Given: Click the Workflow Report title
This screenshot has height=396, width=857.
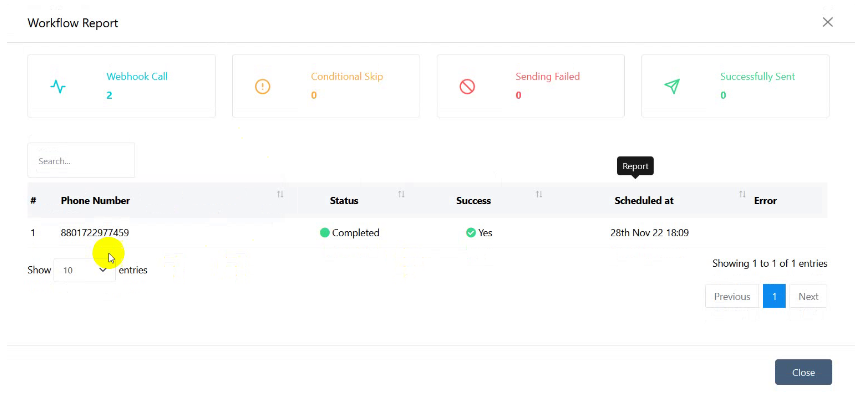Looking at the screenshot, I should (73, 23).
